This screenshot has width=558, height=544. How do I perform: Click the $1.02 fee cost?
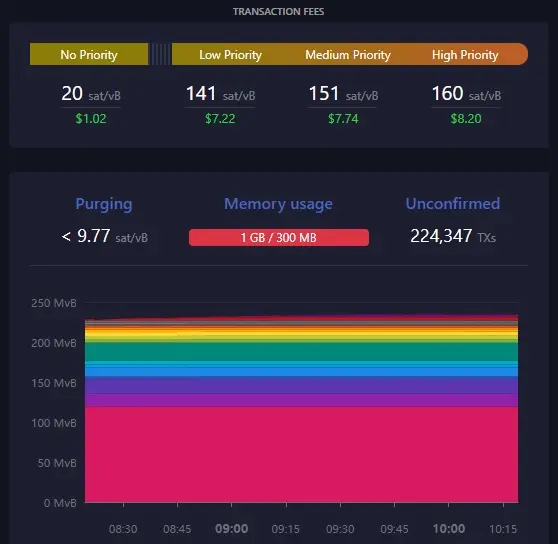[91, 118]
